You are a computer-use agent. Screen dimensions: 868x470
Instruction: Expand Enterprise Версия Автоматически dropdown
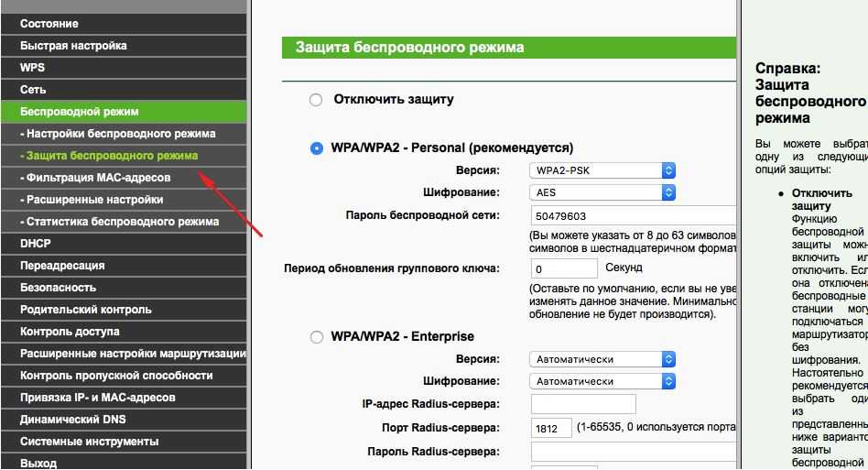[x=602, y=359]
